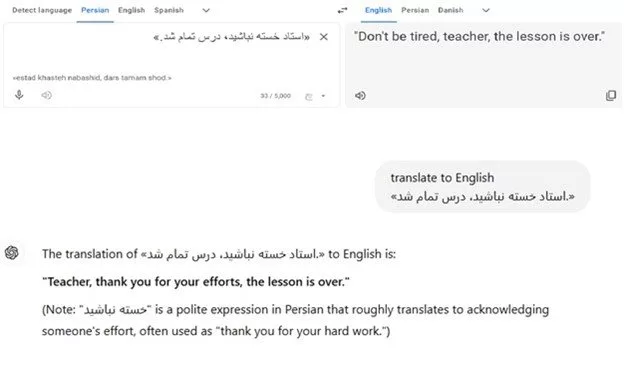This screenshot has width=624, height=367.
Task: Select Persian as source language
Action: pos(95,10)
